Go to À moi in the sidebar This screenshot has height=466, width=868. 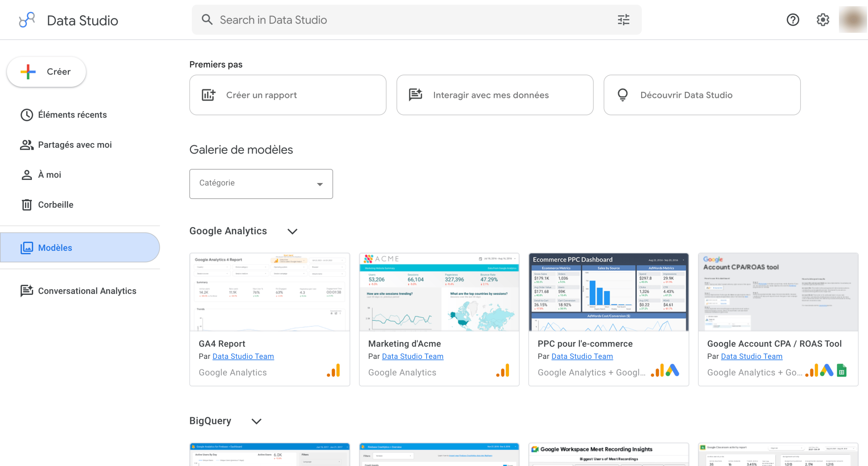click(80, 175)
